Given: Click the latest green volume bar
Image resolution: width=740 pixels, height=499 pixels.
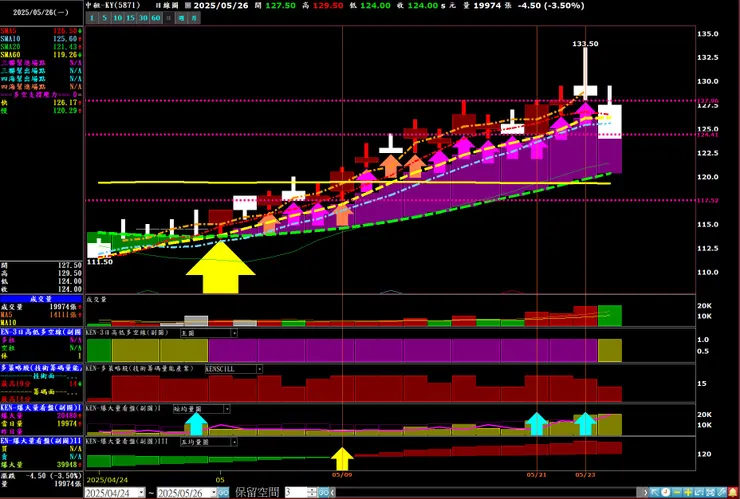Looking at the screenshot, I should coord(610,315).
